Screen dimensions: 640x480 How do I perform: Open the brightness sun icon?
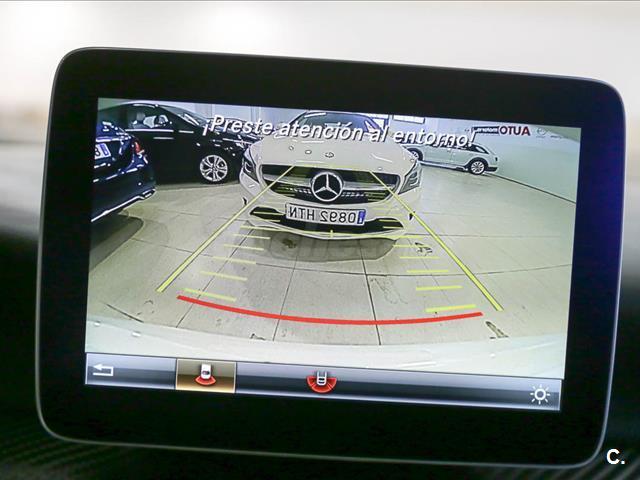[x=540, y=396]
